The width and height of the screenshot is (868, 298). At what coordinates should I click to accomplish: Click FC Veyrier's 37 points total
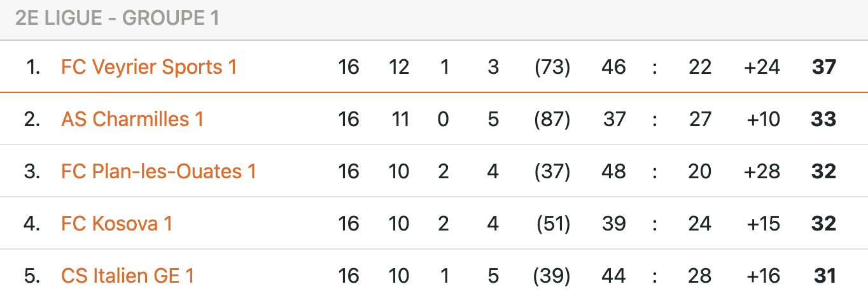824,67
